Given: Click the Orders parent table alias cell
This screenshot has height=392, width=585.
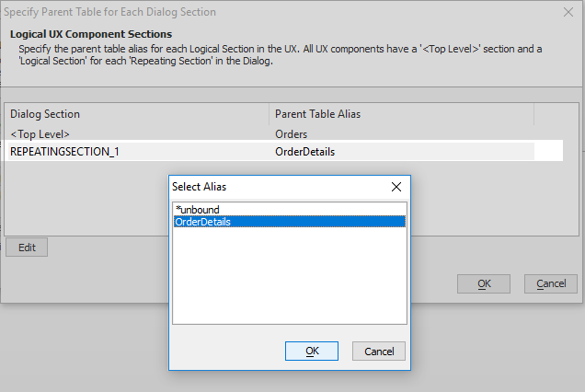Looking at the screenshot, I should click(x=291, y=134).
